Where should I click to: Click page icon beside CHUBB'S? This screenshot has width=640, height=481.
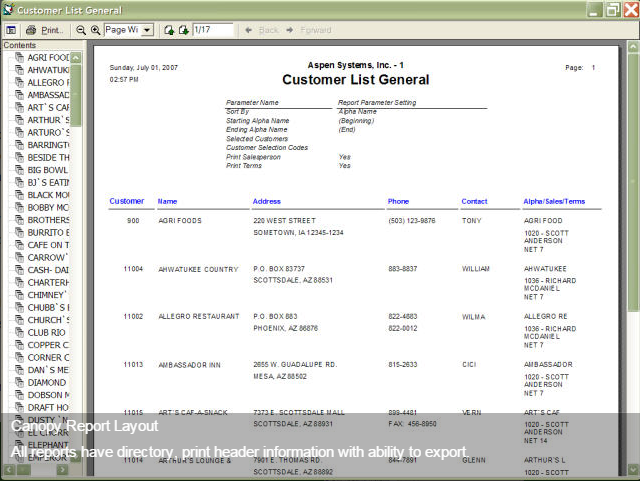click(x=19, y=307)
